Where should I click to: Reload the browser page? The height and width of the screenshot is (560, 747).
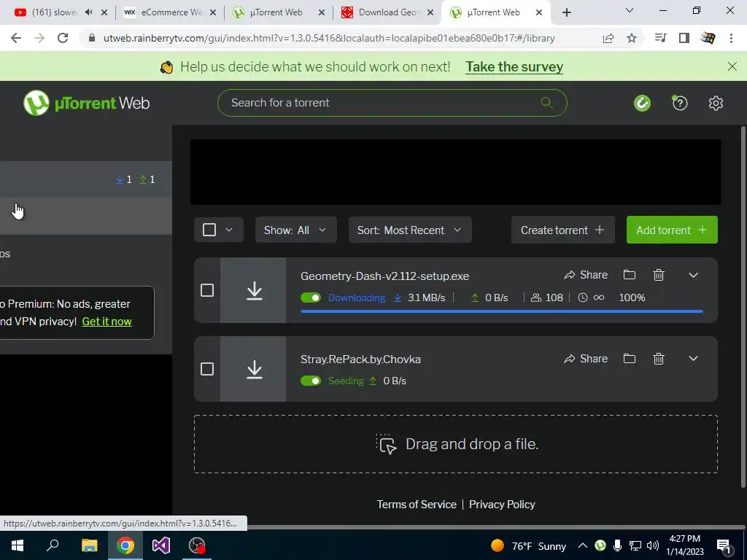click(x=63, y=38)
